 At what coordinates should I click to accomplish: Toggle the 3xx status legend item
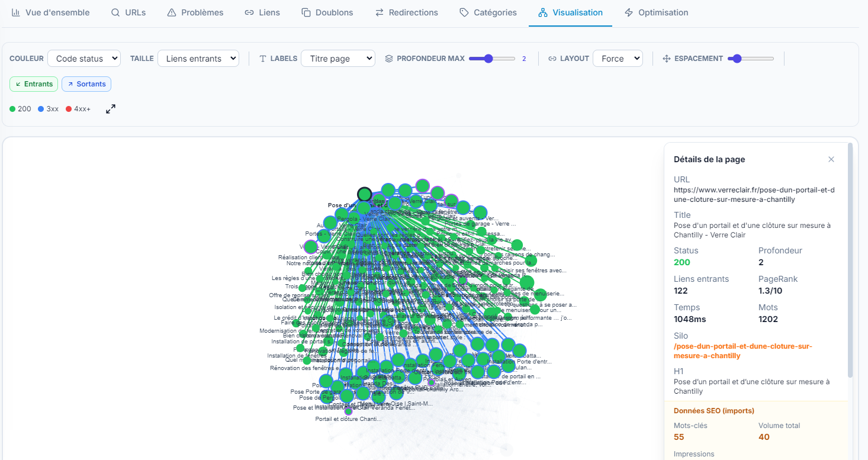(48, 108)
